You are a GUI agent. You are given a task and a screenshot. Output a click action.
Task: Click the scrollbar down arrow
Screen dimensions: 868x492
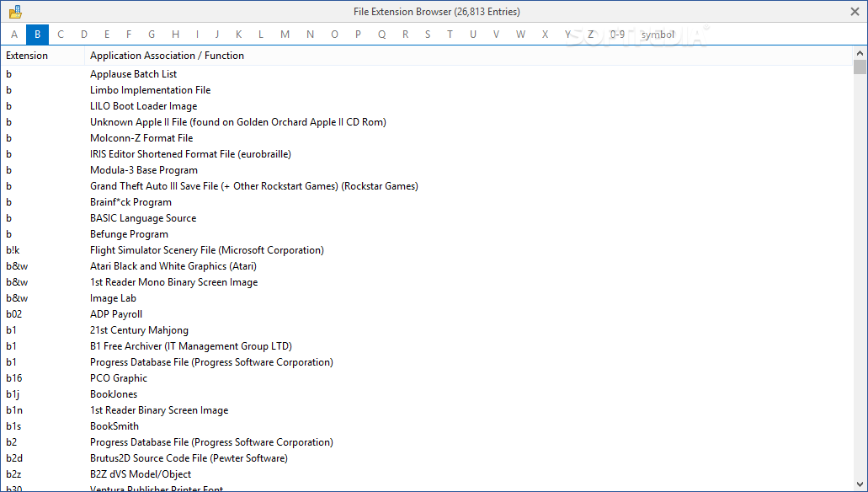coord(860,484)
